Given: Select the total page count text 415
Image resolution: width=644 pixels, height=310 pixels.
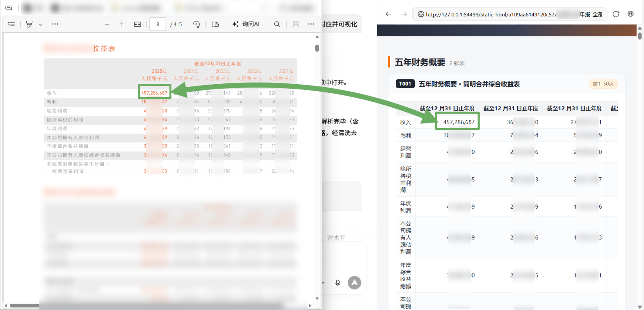Looking at the screenshot, I should (178, 24).
